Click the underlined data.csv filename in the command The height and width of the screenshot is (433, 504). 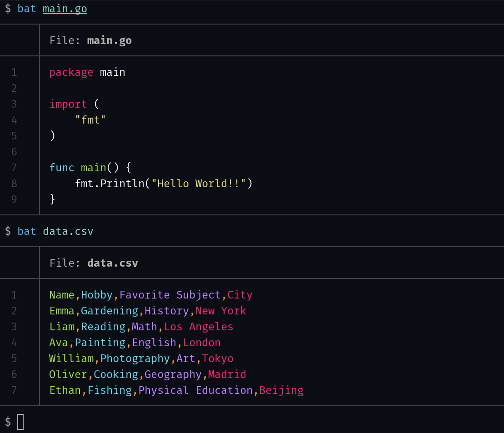click(x=68, y=231)
